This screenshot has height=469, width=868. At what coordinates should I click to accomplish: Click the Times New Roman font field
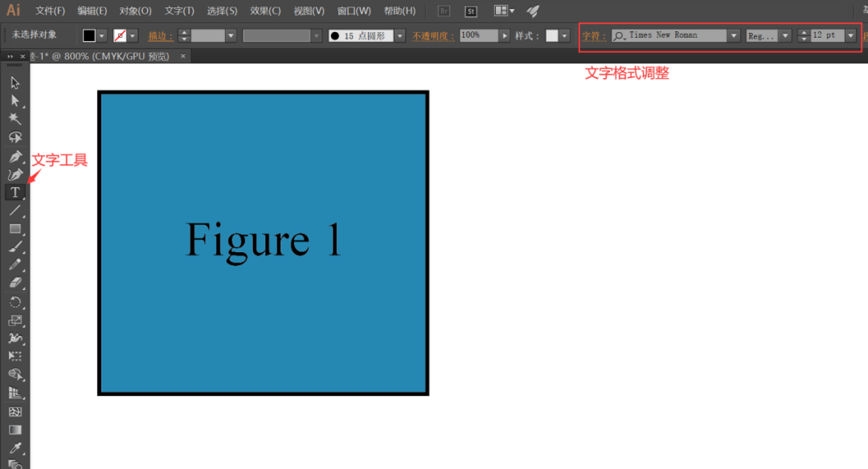click(669, 35)
